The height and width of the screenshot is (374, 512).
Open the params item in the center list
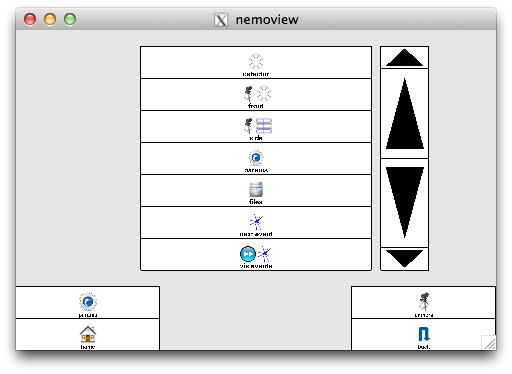256,159
